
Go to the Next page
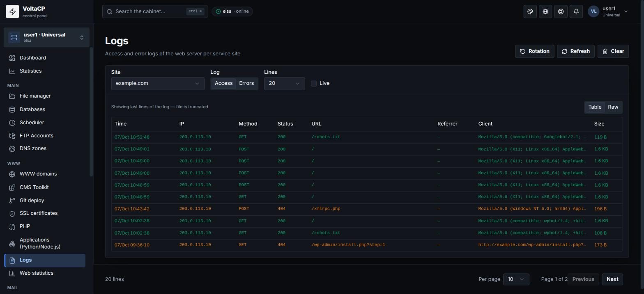[612, 279]
